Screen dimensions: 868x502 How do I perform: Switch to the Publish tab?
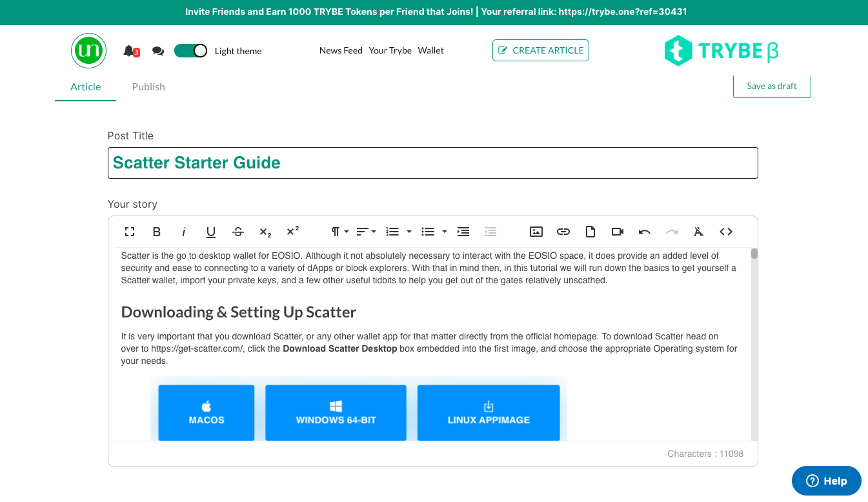[148, 87]
